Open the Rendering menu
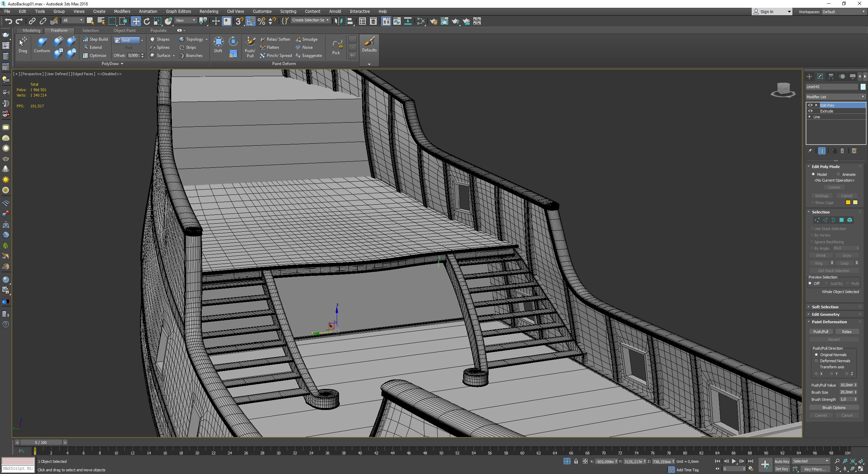 (x=209, y=11)
